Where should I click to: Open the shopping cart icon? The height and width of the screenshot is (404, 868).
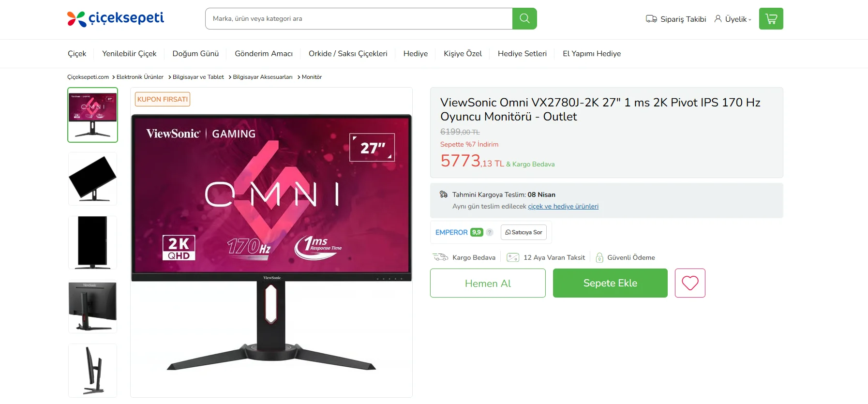click(x=771, y=18)
